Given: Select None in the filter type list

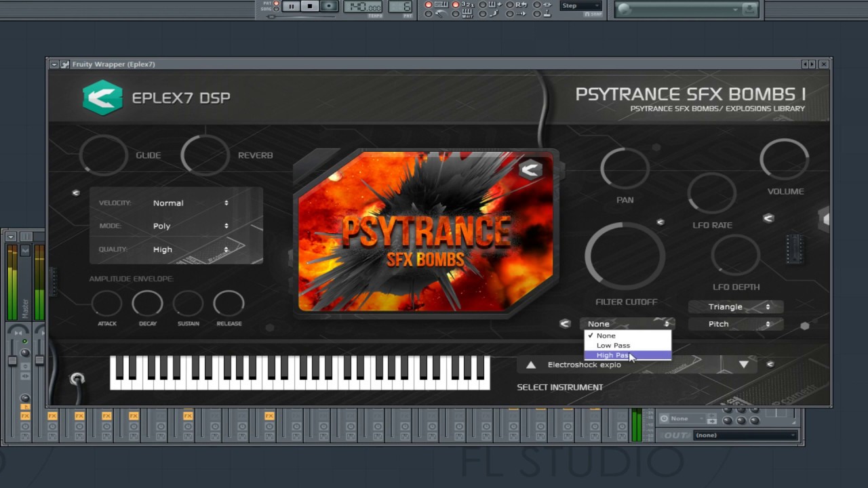Looking at the screenshot, I should pos(628,335).
